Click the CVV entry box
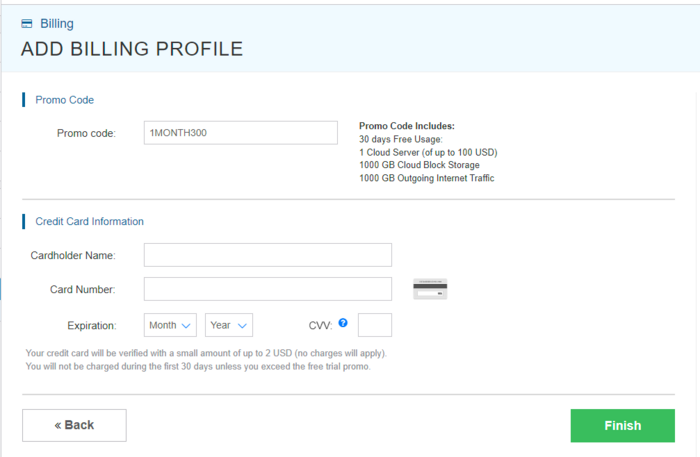Image resolution: width=700 pixels, height=457 pixels. click(374, 325)
